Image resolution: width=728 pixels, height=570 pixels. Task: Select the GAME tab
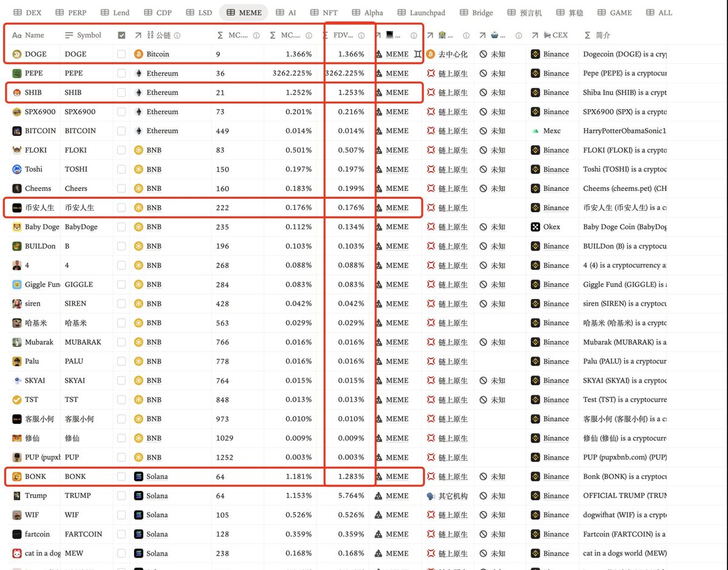pyautogui.click(x=615, y=12)
